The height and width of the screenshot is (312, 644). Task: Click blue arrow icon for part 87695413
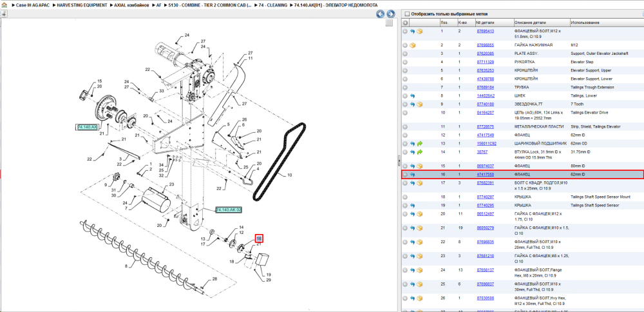click(412, 31)
